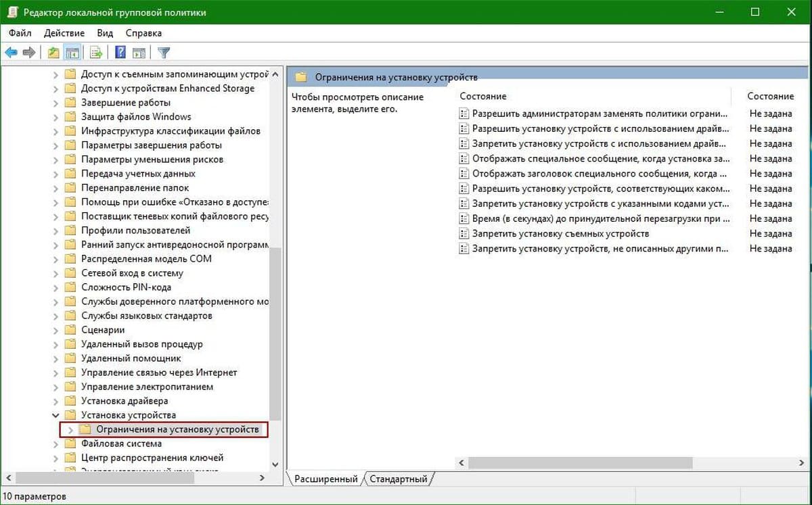Click policy icon for Отображать заголовок специального сообщения

click(464, 173)
